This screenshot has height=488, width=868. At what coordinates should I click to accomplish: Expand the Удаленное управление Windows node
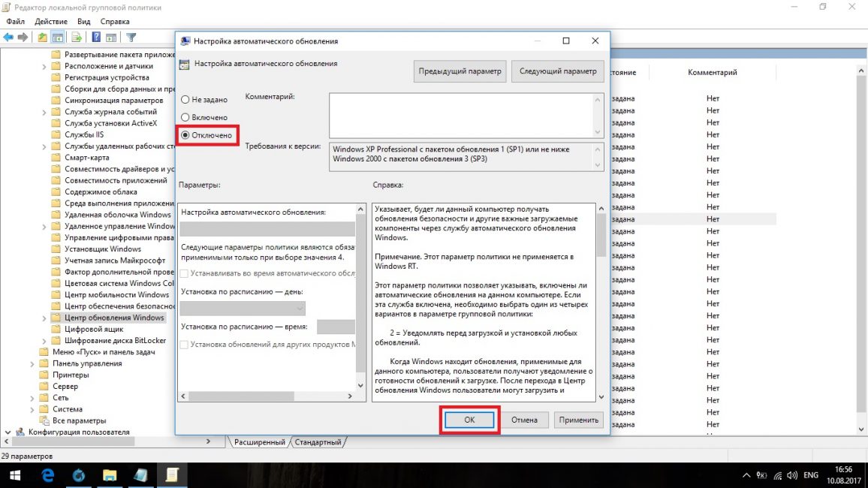[44, 227]
